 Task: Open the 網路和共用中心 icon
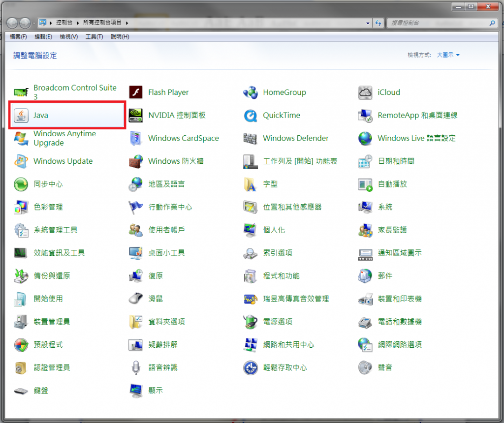(251, 345)
